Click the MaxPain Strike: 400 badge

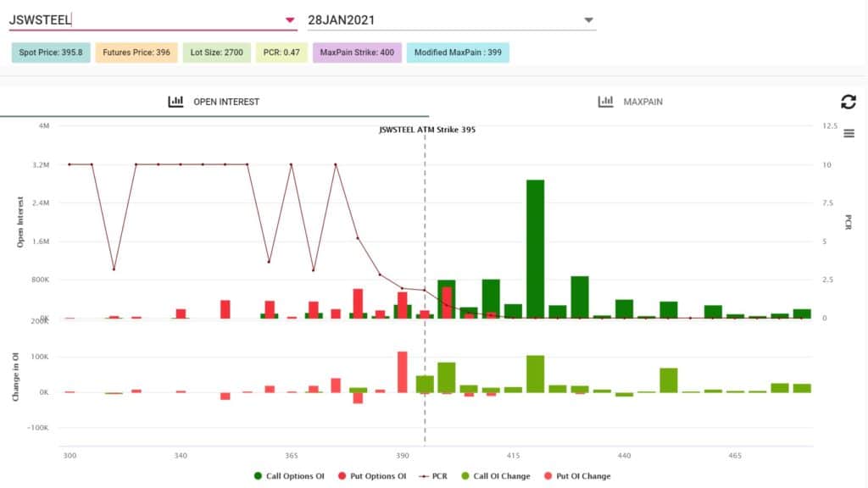(x=357, y=53)
